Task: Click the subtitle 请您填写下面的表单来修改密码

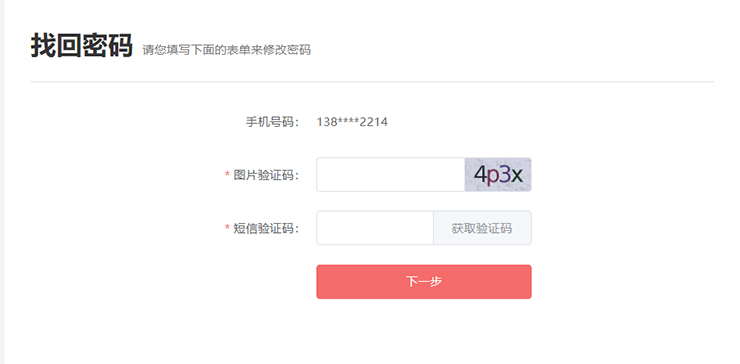Action: (x=227, y=50)
